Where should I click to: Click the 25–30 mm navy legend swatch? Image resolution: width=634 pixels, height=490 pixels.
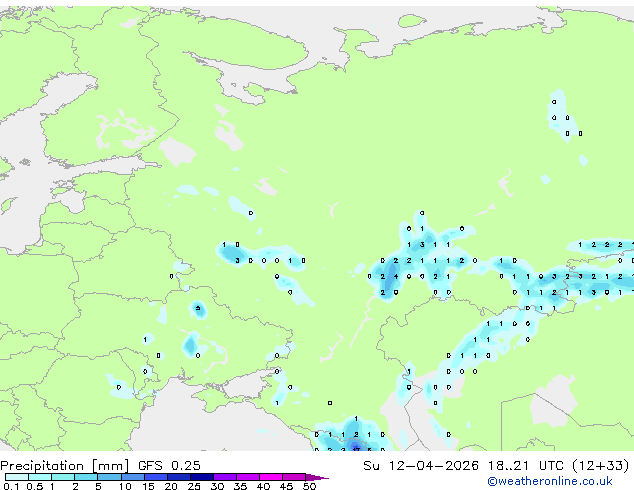(x=202, y=477)
